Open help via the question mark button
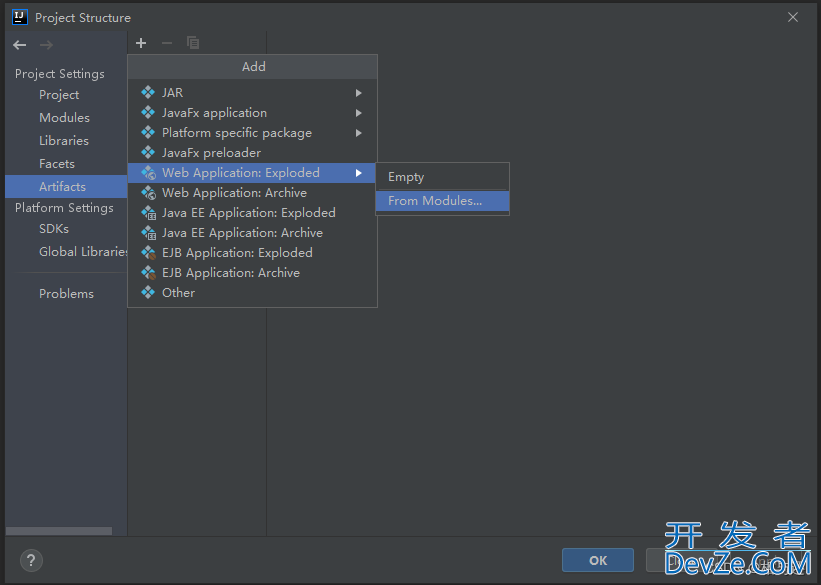 point(31,560)
